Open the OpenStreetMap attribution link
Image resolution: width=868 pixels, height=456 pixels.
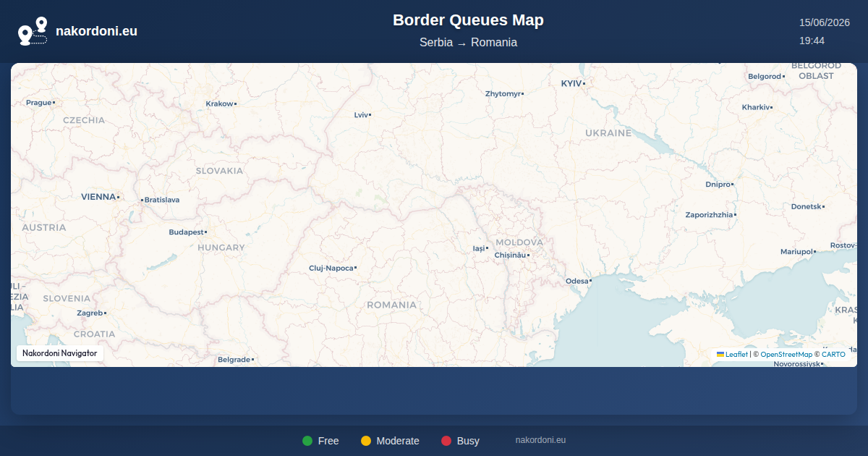click(786, 355)
